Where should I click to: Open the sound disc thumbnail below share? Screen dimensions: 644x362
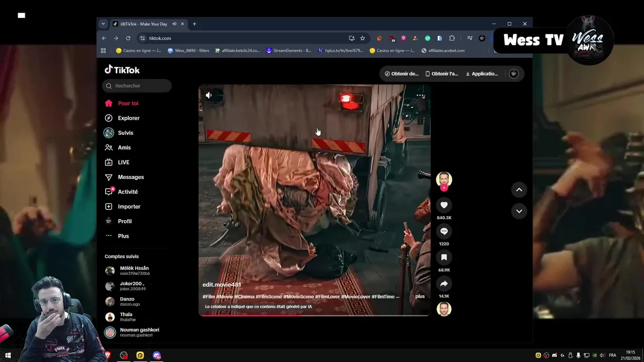pos(444,309)
